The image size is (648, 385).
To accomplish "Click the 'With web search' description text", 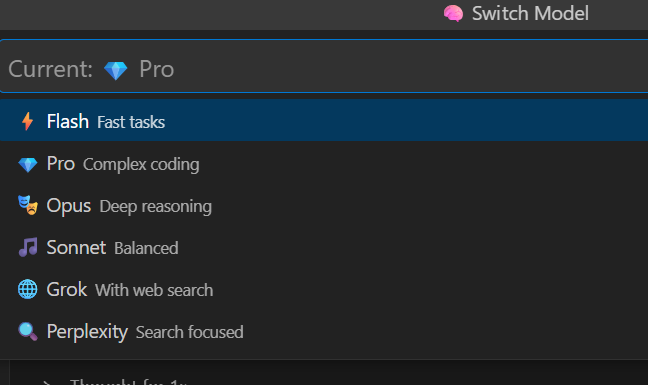I will tap(154, 290).
